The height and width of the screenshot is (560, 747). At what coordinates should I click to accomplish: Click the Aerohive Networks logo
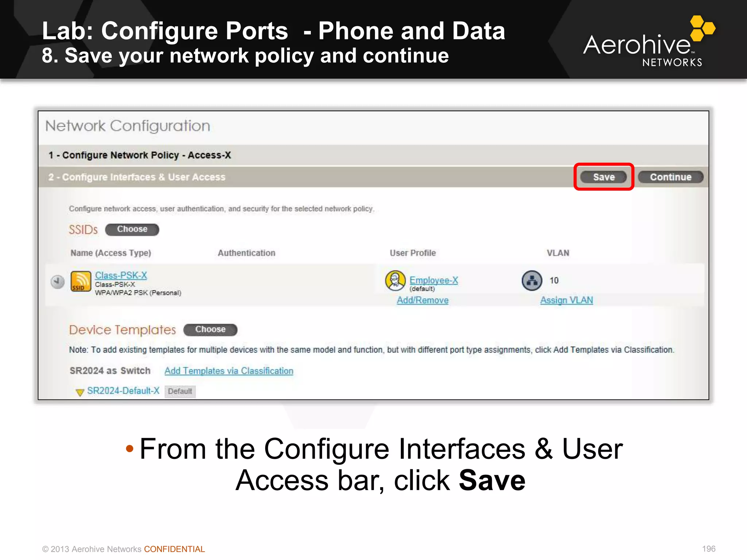point(649,41)
